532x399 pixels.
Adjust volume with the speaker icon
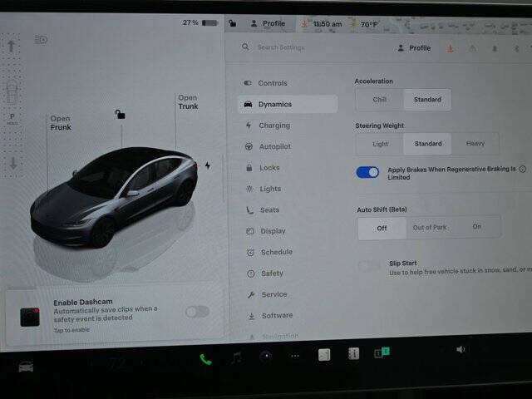click(x=460, y=349)
